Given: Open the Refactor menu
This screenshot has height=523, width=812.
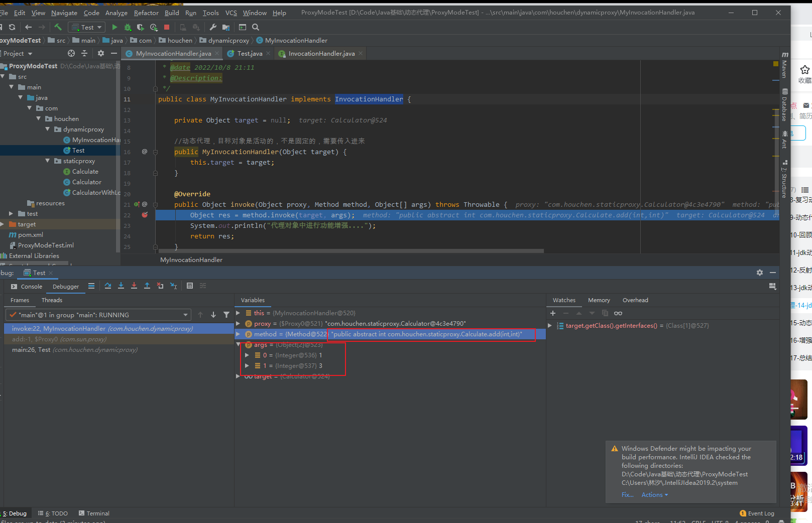Looking at the screenshot, I should click(146, 13).
